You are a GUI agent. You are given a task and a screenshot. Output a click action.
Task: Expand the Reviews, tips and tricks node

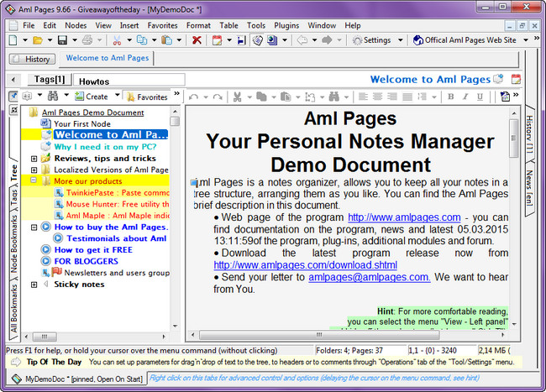pos(34,159)
